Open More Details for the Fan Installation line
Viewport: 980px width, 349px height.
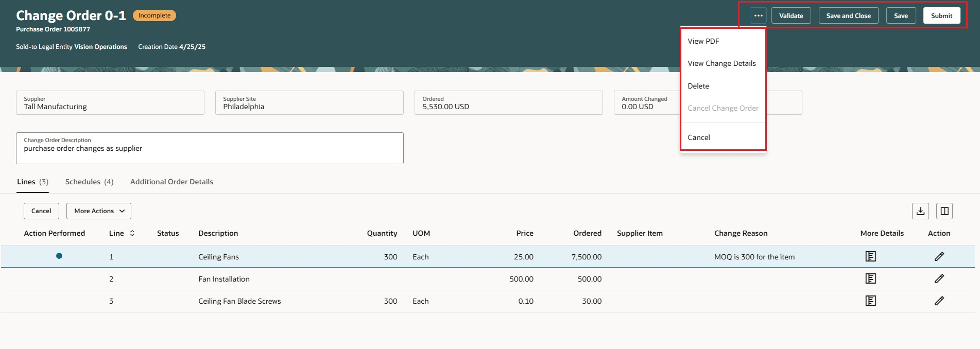pyautogui.click(x=871, y=278)
